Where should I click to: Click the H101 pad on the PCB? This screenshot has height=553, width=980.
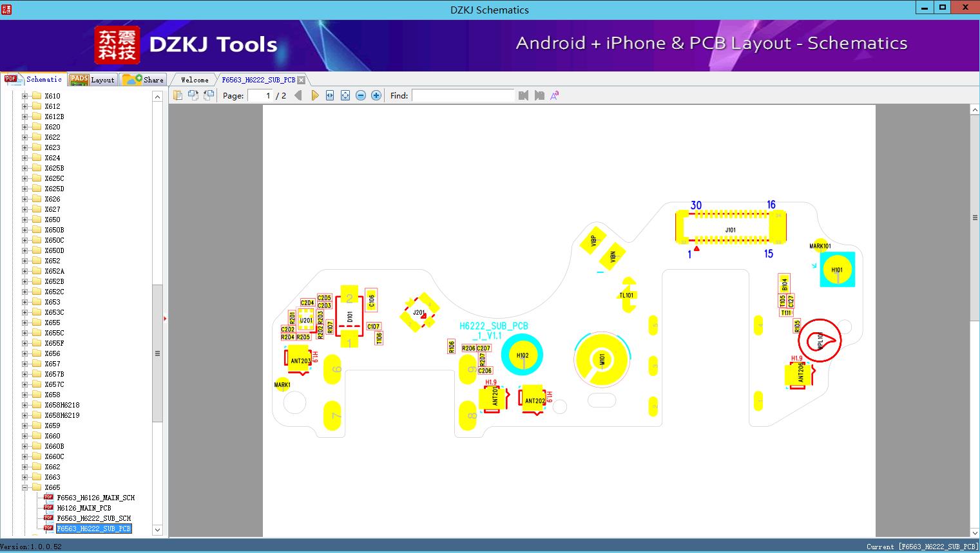pos(837,270)
